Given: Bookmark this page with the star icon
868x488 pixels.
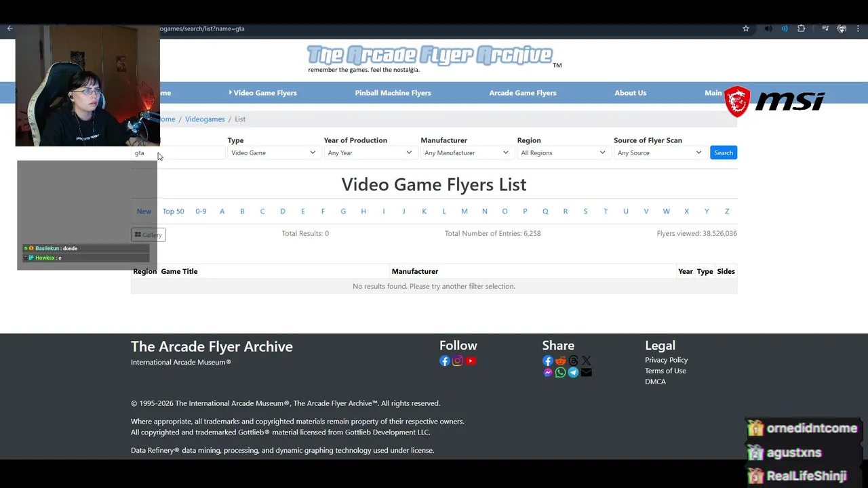Looking at the screenshot, I should (746, 28).
